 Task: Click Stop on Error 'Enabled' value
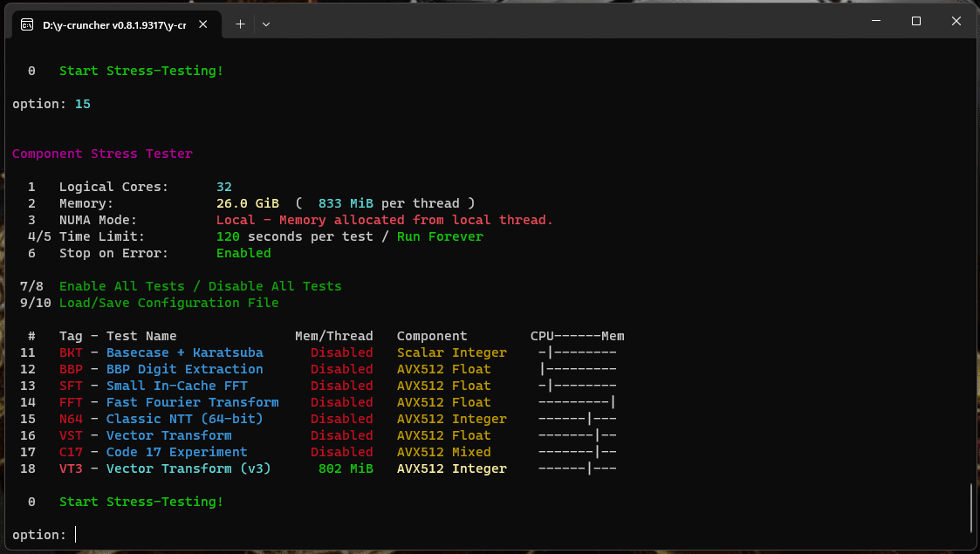click(x=243, y=253)
